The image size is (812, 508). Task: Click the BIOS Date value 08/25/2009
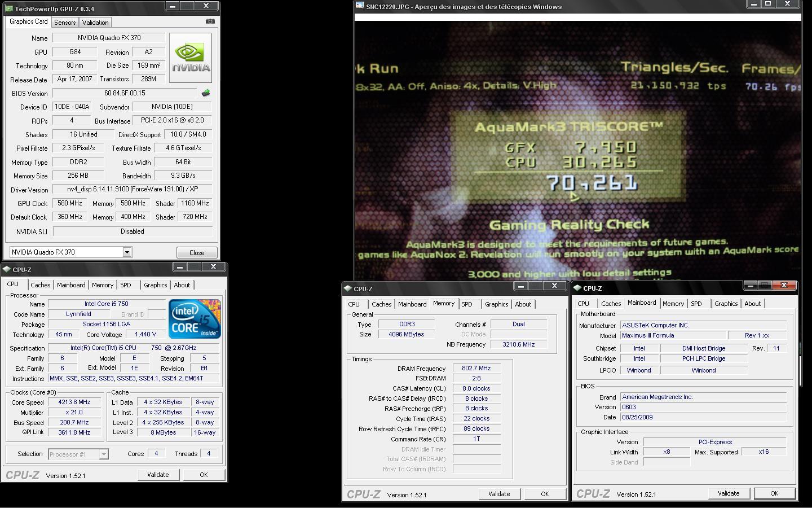tap(703, 417)
